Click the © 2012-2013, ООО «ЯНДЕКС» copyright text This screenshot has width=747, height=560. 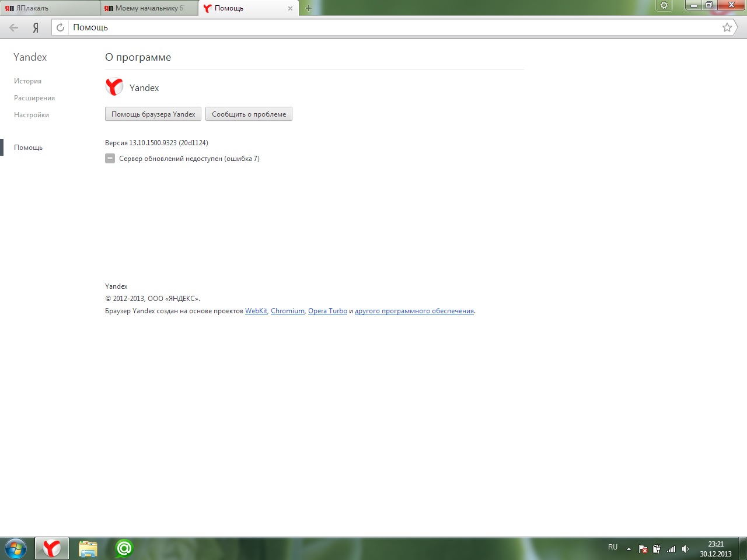pos(152,299)
